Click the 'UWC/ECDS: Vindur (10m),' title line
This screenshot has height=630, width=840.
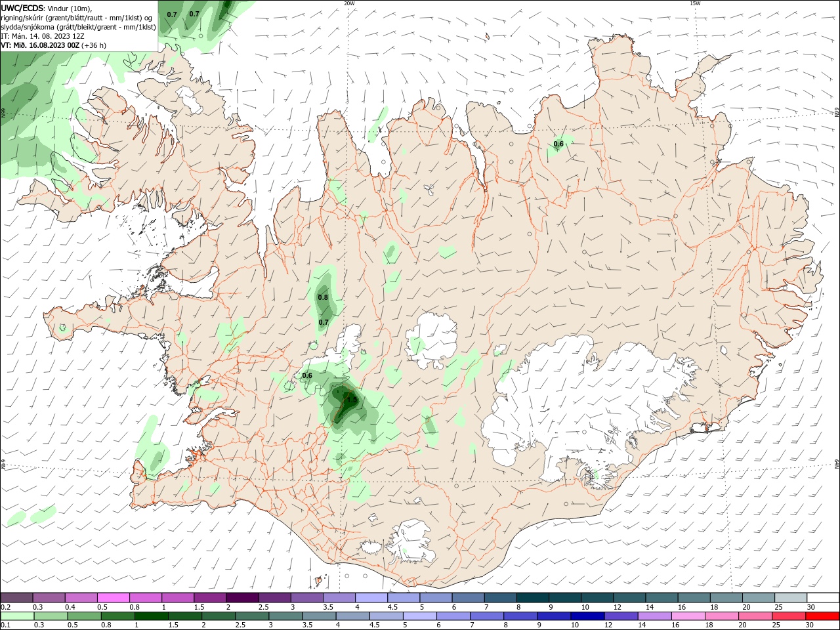click(x=47, y=9)
